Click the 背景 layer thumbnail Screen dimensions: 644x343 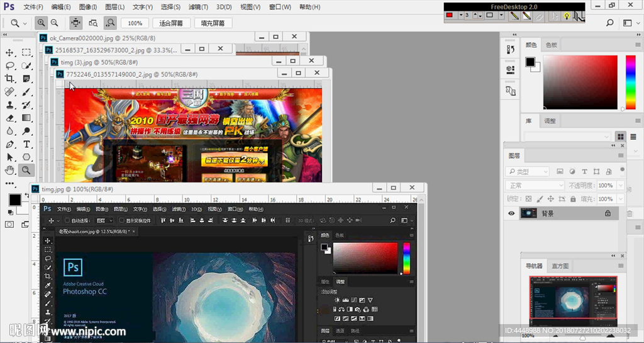pos(528,213)
